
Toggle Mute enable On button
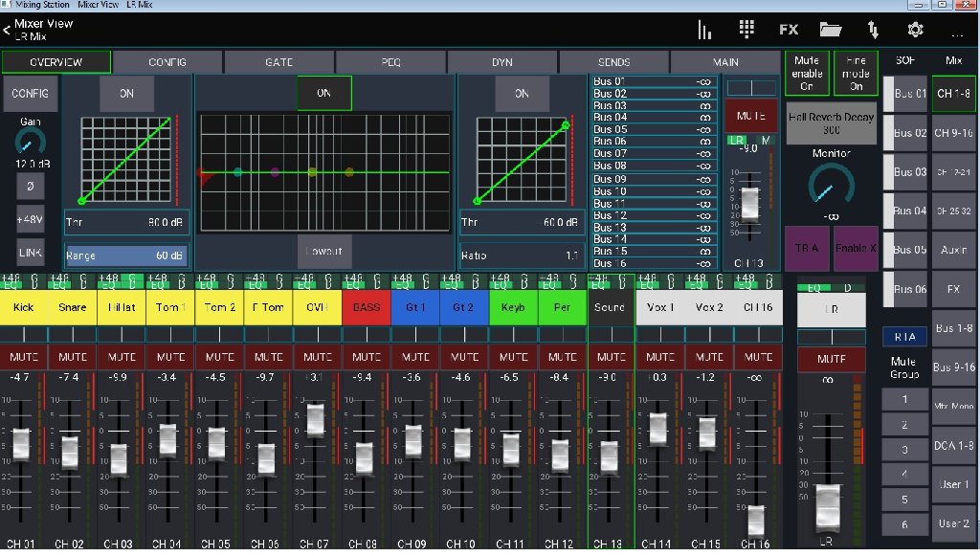click(x=807, y=73)
